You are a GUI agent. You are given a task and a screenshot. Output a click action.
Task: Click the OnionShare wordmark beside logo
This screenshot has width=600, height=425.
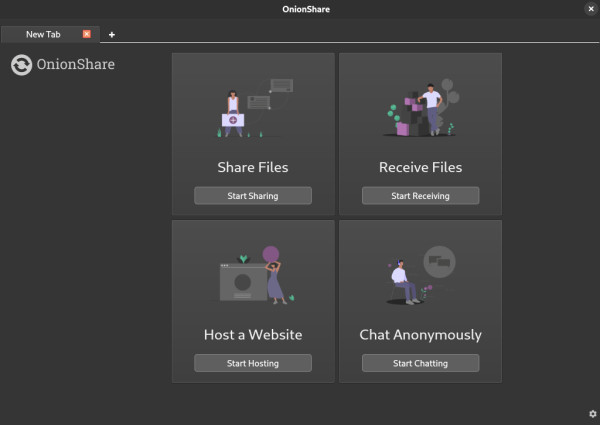click(x=77, y=65)
